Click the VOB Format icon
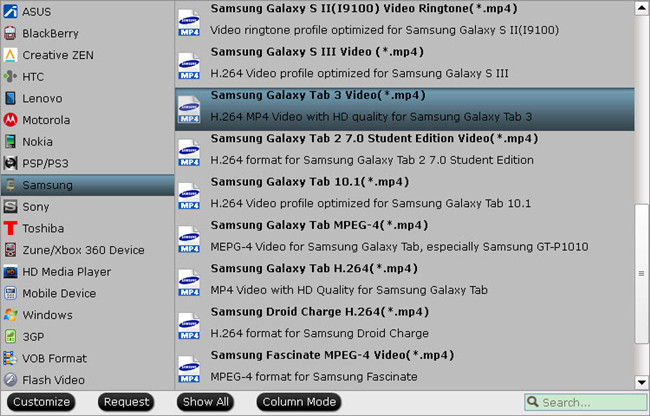Viewport: 650px width, 416px height. coord(10,358)
